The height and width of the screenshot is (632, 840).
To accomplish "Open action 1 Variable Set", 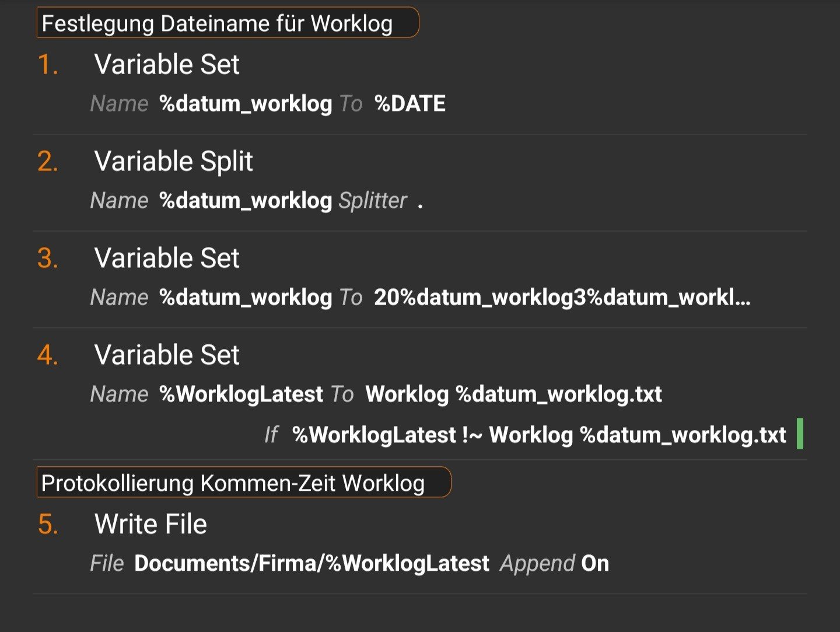I will (167, 64).
